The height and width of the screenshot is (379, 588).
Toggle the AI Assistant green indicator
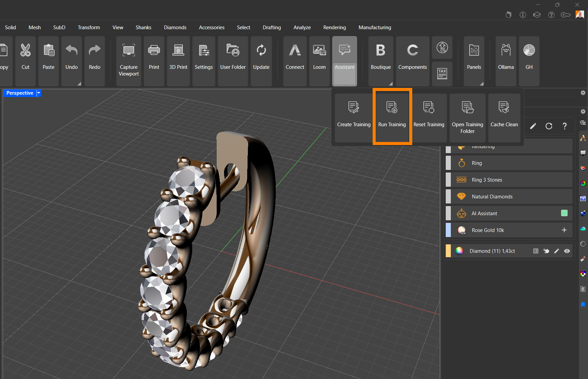pos(564,213)
